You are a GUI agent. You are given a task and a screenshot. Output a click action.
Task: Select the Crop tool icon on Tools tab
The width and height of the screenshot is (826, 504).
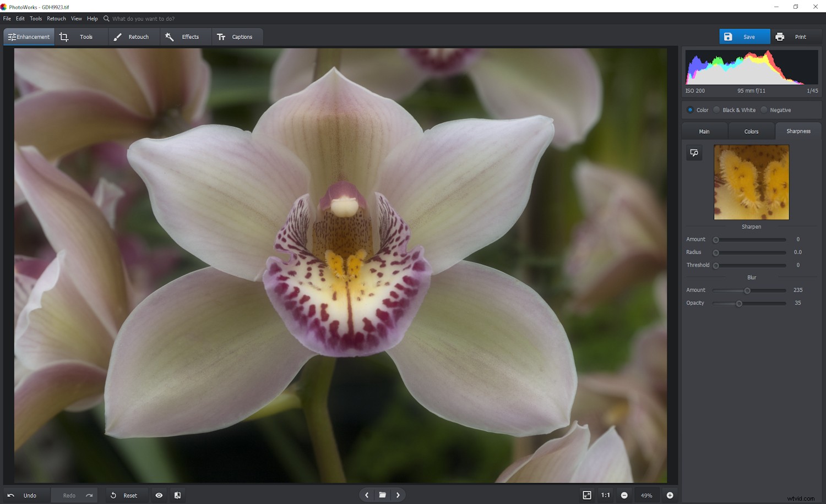click(x=64, y=36)
